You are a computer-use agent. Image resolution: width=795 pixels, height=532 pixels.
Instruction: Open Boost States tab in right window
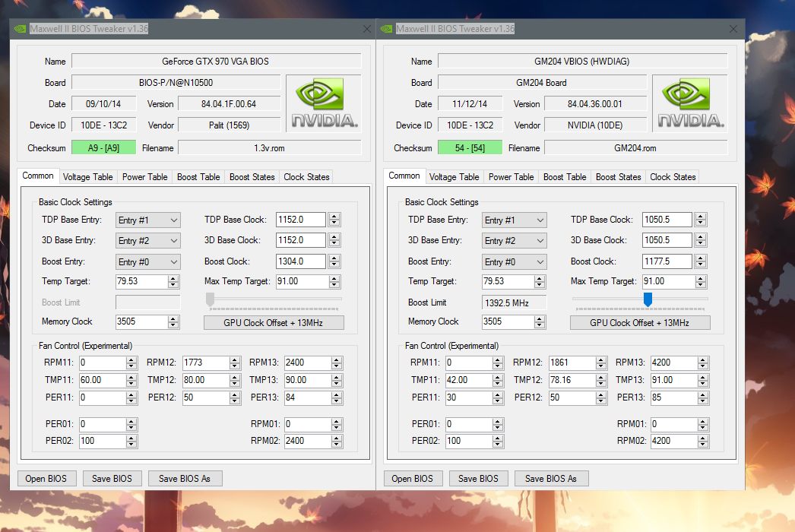[619, 177]
